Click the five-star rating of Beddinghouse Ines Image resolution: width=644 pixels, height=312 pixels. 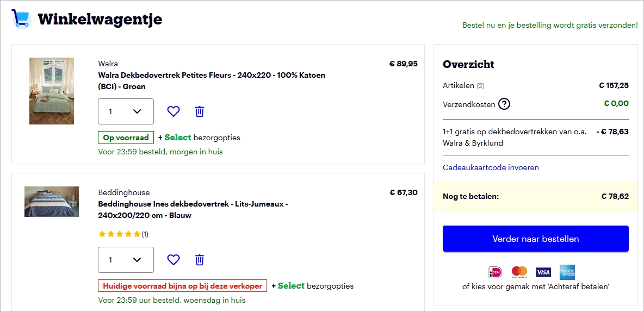click(119, 234)
